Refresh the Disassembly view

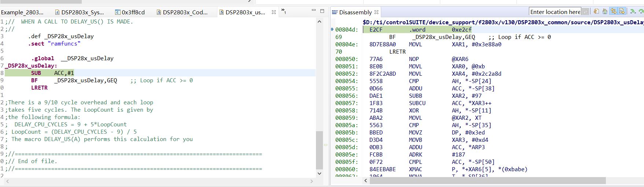[596, 12]
